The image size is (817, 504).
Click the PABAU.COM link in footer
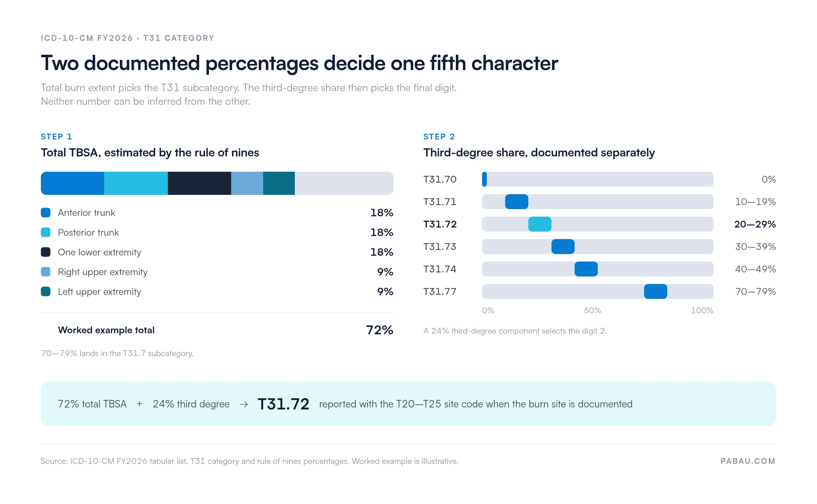pyautogui.click(x=748, y=461)
